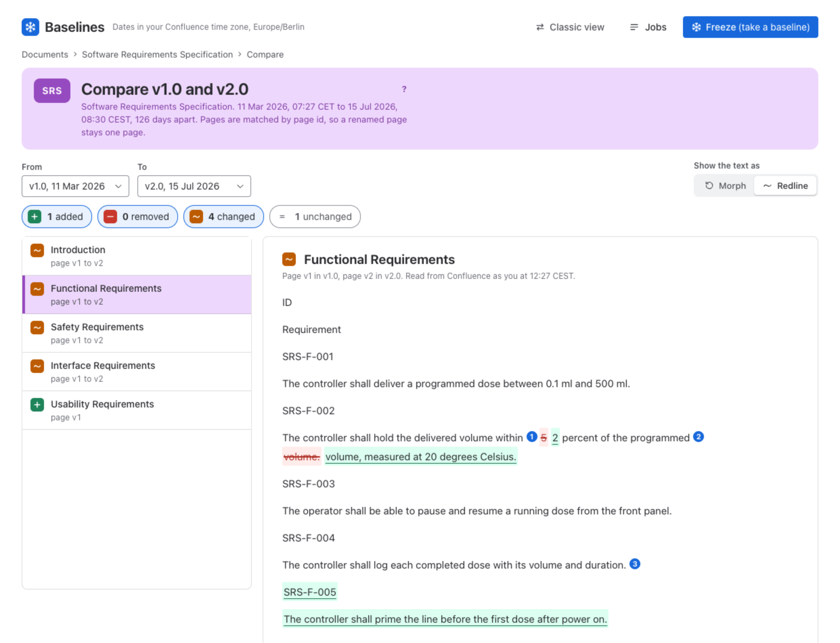The image size is (840, 643).
Task: Click change marker number 1
Action: (x=532, y=437)
